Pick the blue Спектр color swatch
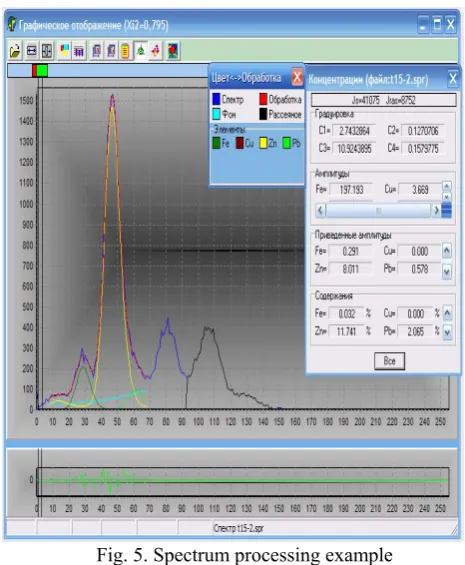This screenshot has height=565, width=465. [x=216, y=99]
